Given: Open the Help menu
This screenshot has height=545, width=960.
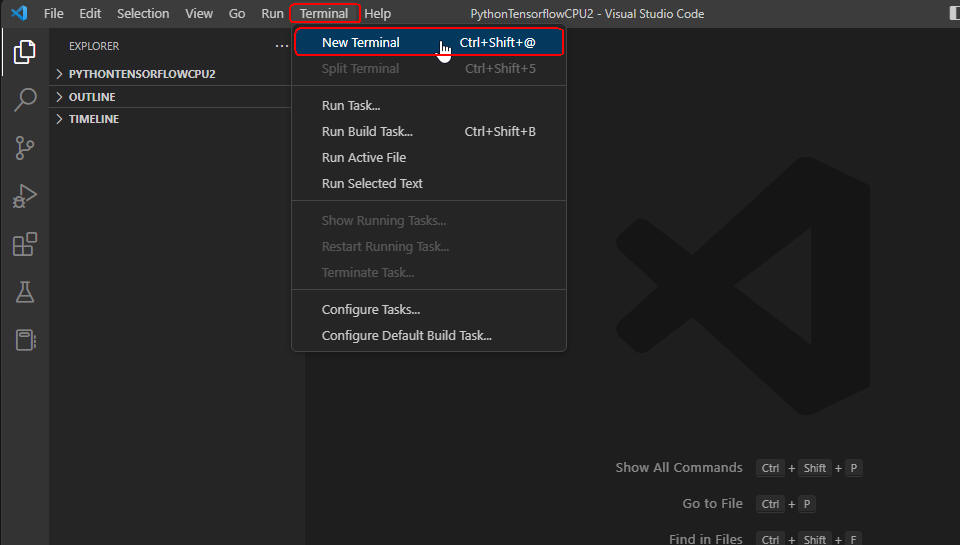Looking at the screenshot, I should (377, 13).
